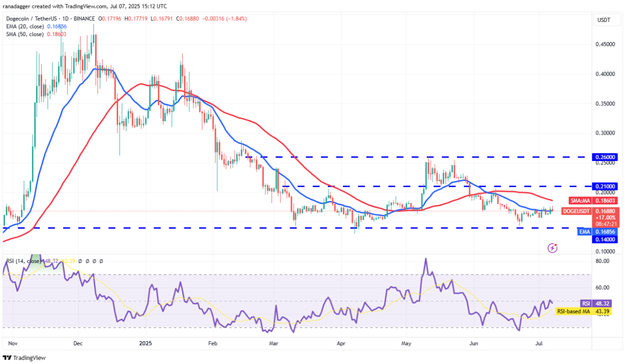Image resolution: width=625 pixels, height=364 pixels.
Task: Click the TradingView logo at bottom left
Action: (24, 358)
